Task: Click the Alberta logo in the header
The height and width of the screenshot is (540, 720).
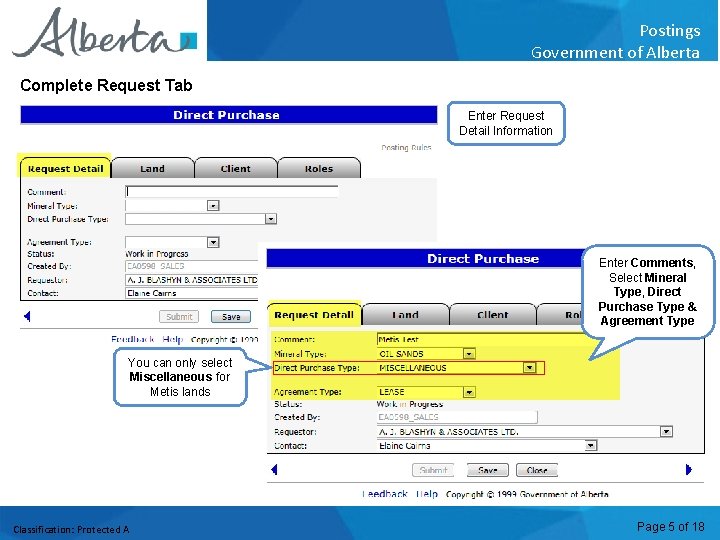Action: point(105,32)
